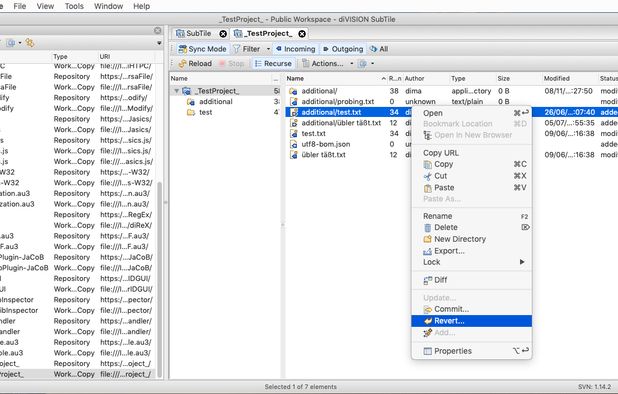Select the https:/...RegEx/ Repository row
618x394 pixels.
point(77,214)
